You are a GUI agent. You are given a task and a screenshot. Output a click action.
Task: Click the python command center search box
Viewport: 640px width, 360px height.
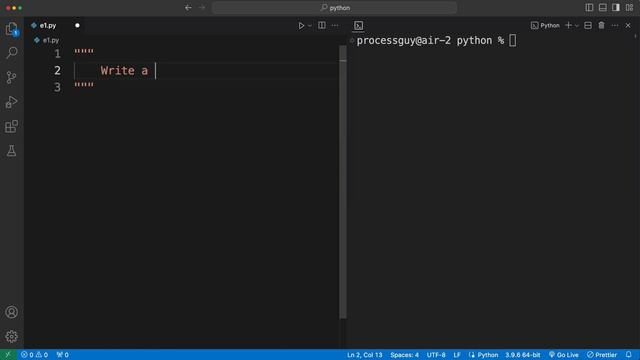tap(334, 8)
